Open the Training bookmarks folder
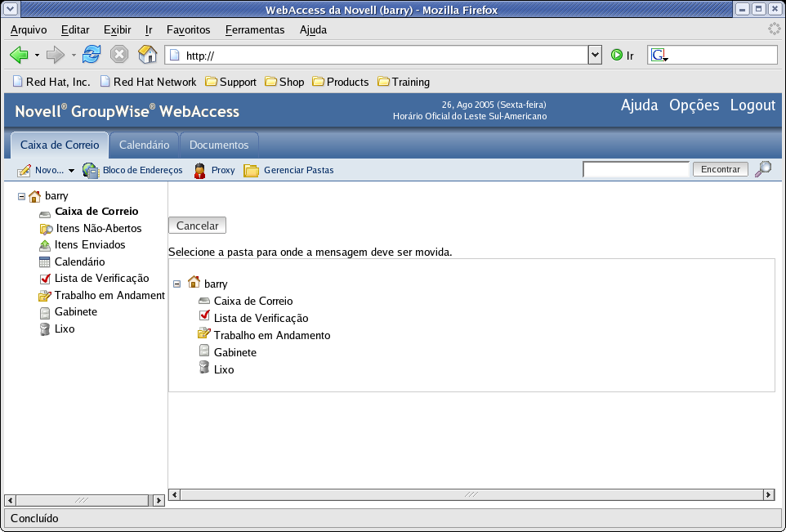The height and width of the screenshot is (532, 786). (x=404, y=82)
